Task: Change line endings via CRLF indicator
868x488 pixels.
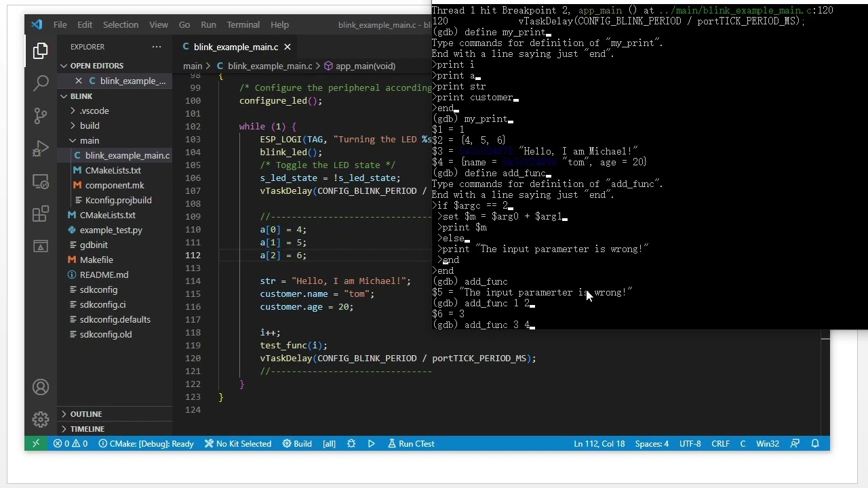Action: [x=720, y=443]
